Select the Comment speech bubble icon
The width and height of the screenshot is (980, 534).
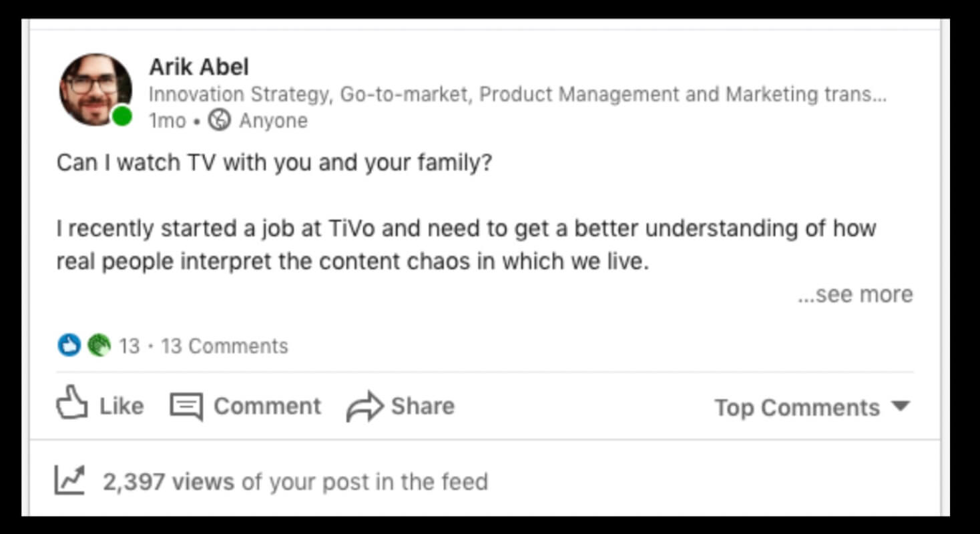(188, 405)
